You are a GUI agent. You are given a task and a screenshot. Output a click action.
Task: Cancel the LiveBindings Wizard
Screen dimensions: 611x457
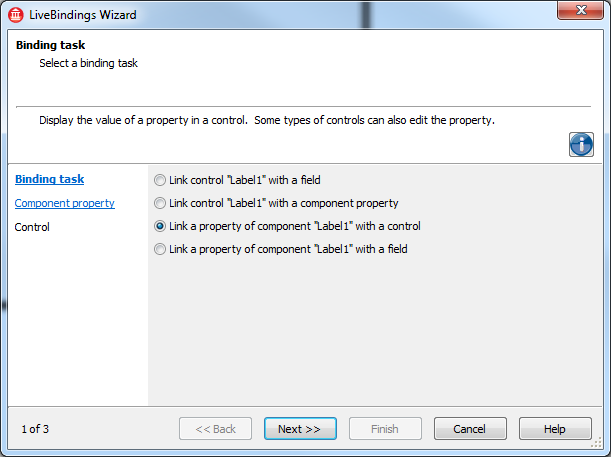click(470, 429)
